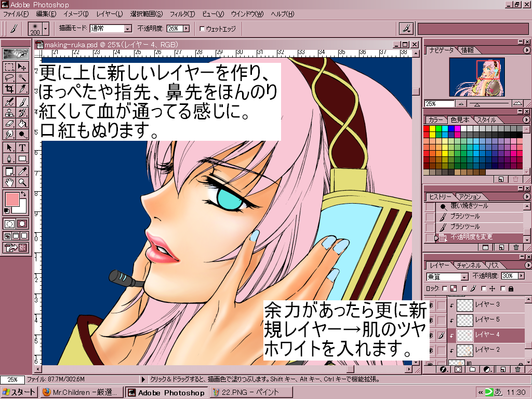Image resolution: width=532 pixels, height=399 pixels.
Task: Click Add layer mask icon in Layers panel
Action: coord(458,369)
